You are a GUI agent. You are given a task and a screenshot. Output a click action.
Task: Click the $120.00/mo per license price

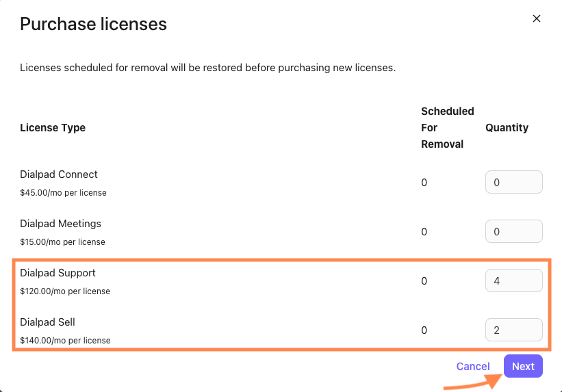point(65,291)
